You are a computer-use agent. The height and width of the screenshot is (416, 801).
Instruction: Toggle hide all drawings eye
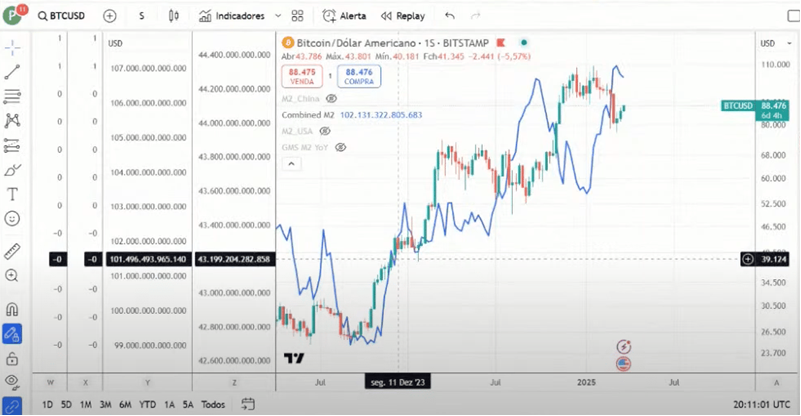(x=12, y=382)
